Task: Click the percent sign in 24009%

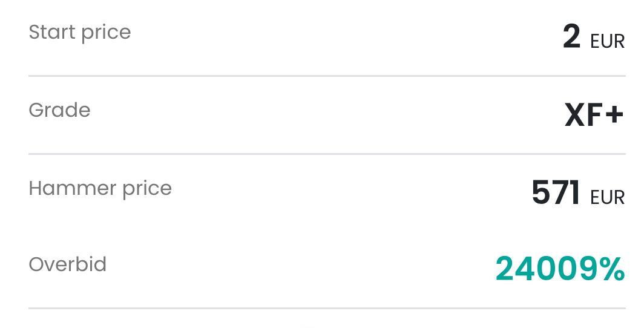Action: click(x=613, y=269)
